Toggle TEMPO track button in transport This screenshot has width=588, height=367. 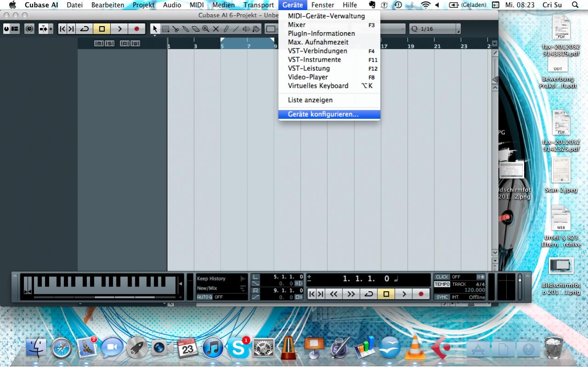[x=442, y=284]
